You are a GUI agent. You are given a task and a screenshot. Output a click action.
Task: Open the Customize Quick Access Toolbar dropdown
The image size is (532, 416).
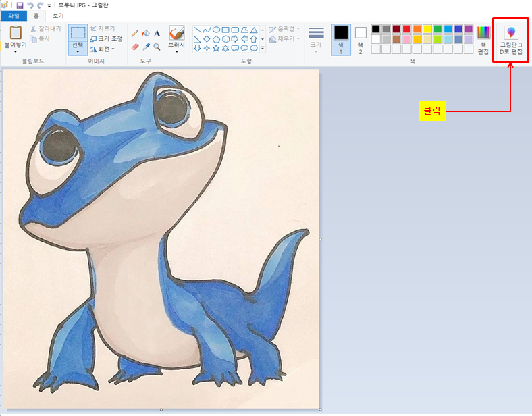pyautogui.click(x=49, y=6)
